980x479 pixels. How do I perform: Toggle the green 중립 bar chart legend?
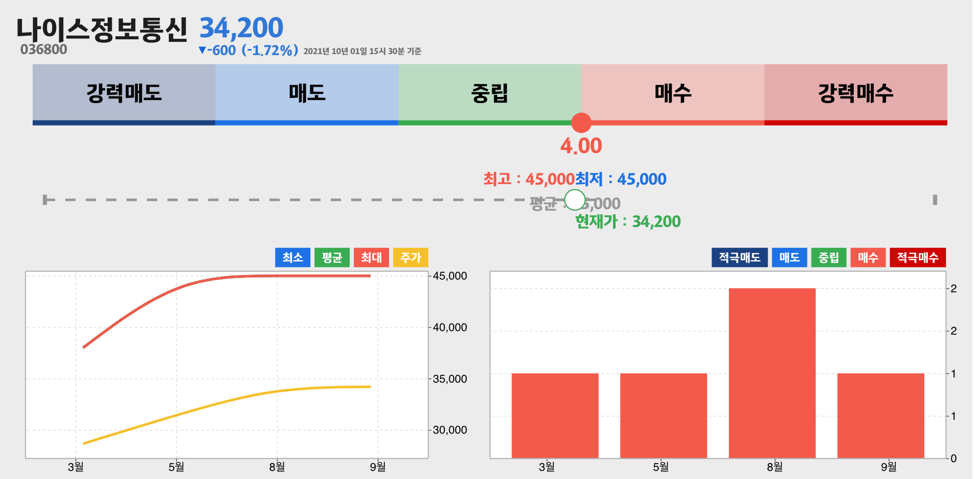tap(828, 258)
